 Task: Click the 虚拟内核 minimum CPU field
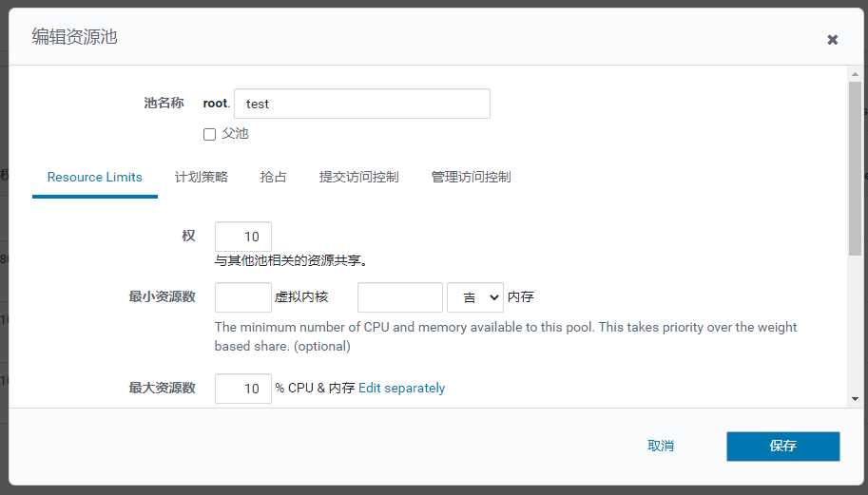point(243,297)
